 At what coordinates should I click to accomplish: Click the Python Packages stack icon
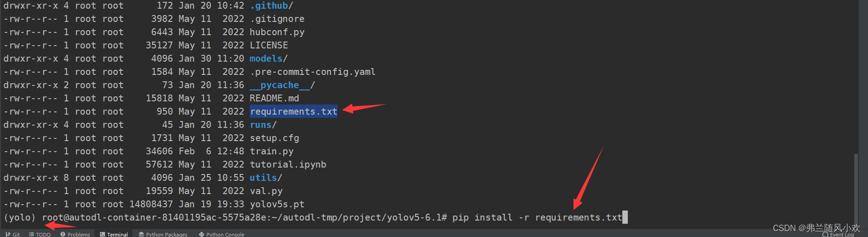point(142,234)
